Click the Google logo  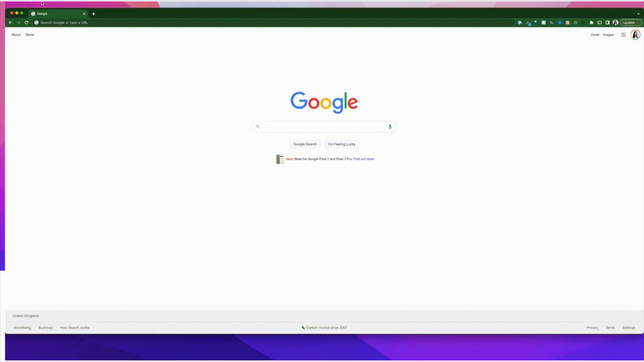[x=324, y=102]
